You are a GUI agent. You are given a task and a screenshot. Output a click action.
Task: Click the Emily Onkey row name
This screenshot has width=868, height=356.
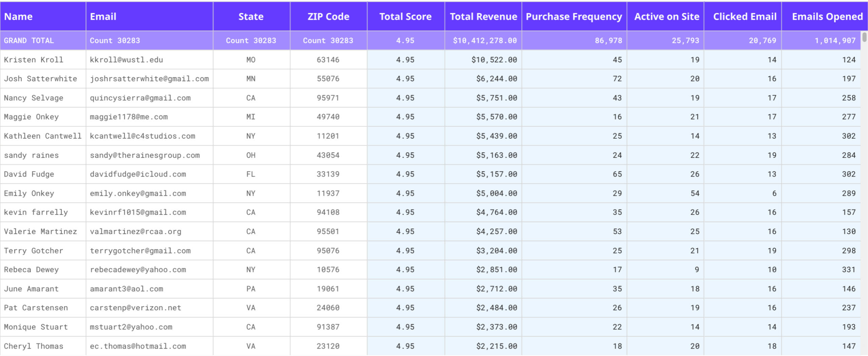coord(29,193)
